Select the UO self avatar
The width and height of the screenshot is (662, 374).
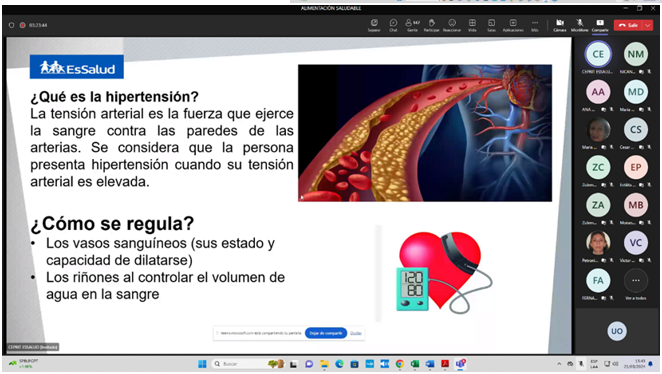pyautogui.click(x=617, y=331)
